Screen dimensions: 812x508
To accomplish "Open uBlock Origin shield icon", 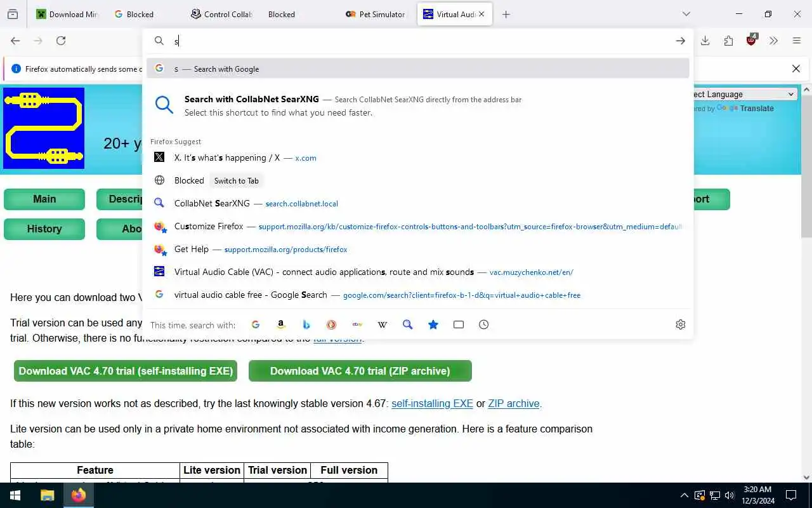I will click(x=752, y=41).
